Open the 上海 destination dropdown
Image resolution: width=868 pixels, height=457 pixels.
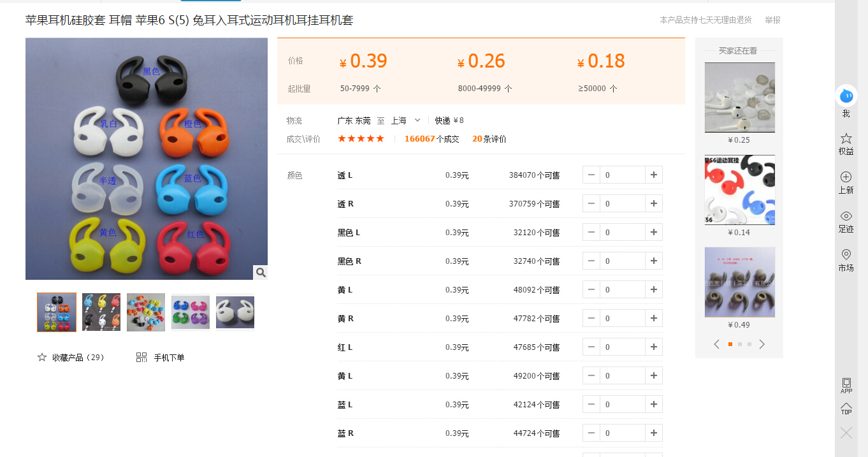pos(406,120)
